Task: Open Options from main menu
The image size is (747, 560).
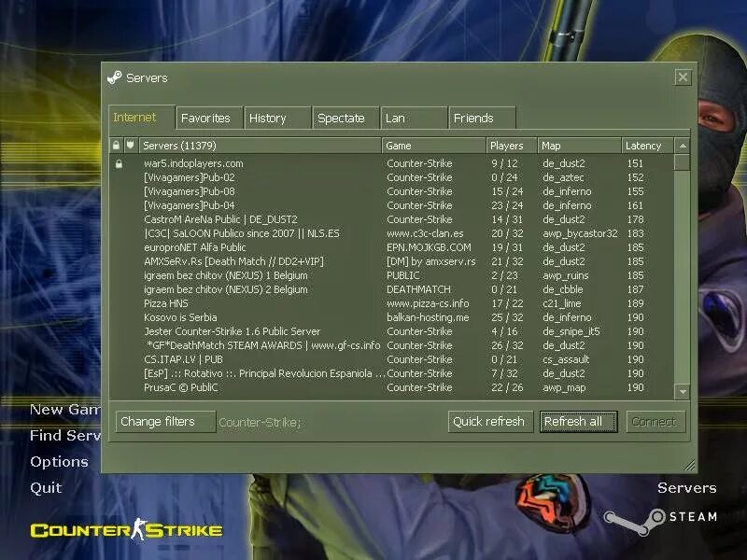Action: [x=59, y=461]
